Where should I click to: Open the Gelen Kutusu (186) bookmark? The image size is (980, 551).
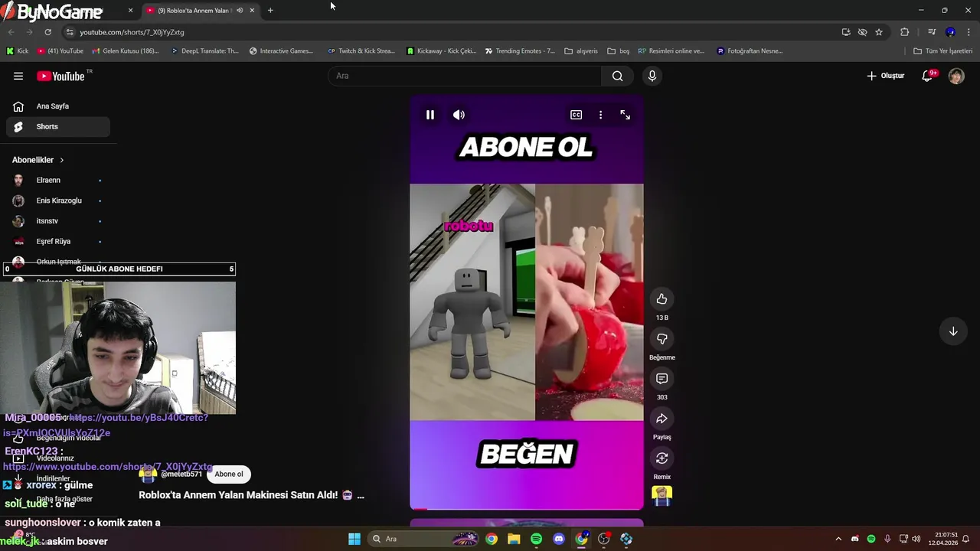(126, 51)
